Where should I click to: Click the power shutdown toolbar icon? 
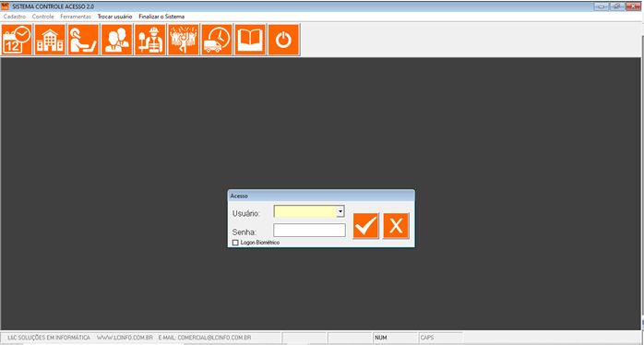coord(284,40)
